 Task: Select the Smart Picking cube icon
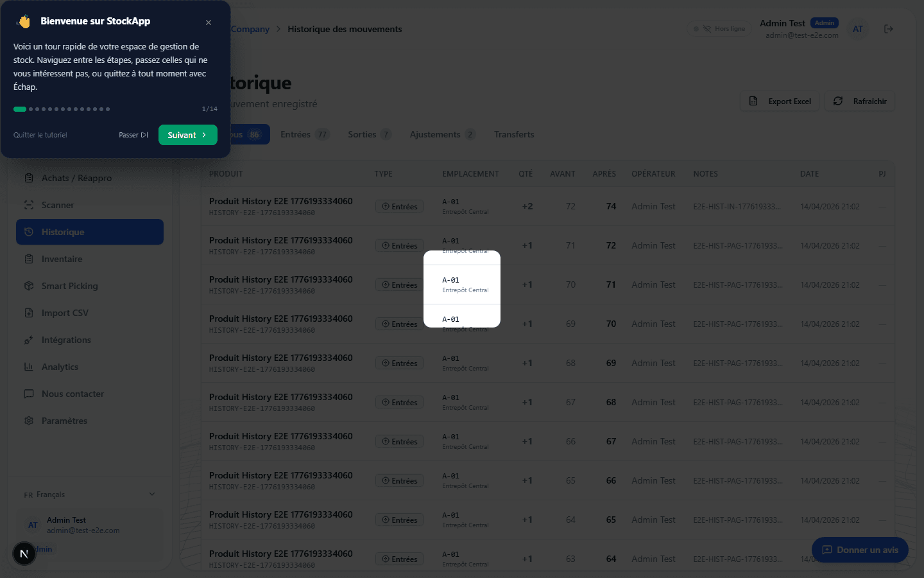[29, 286]
